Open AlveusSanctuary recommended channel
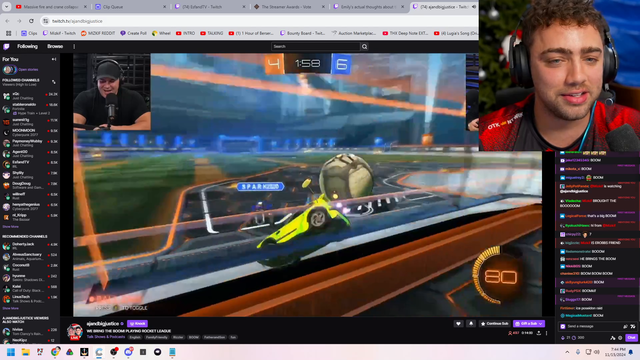The height and width of the screenshot is (360, 640). [x=30, y=256]
